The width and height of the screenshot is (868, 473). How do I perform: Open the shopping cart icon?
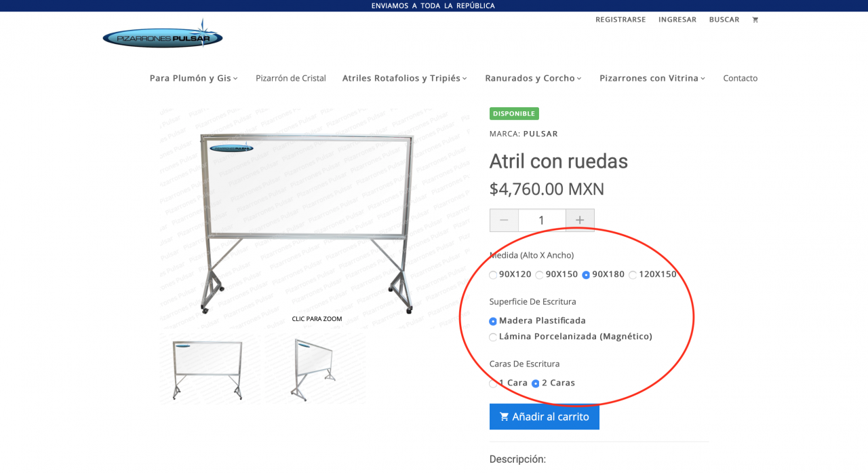pyautogui.click(x=755, y=20)
